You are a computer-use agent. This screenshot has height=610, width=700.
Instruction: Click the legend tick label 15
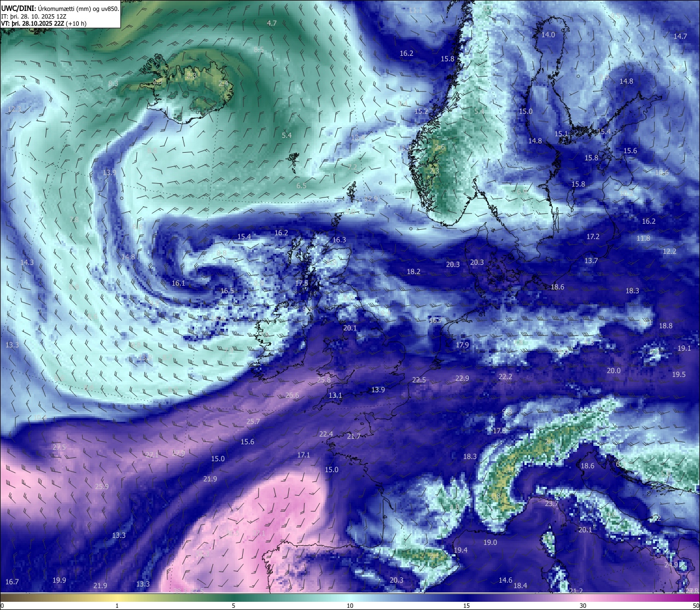point(466,606)
